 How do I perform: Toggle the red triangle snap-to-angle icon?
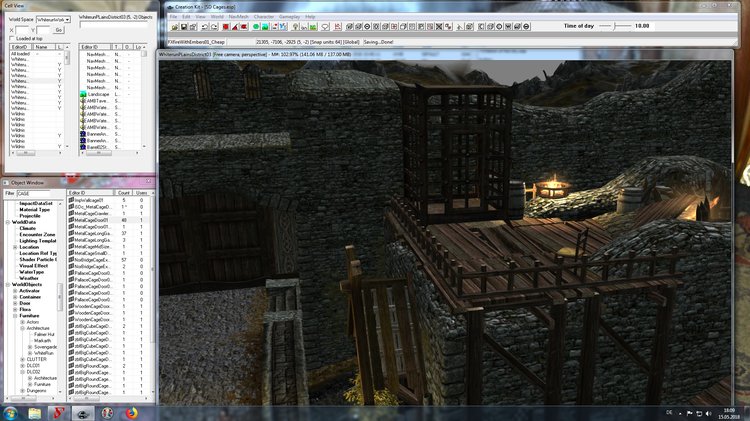pos(235,27)
